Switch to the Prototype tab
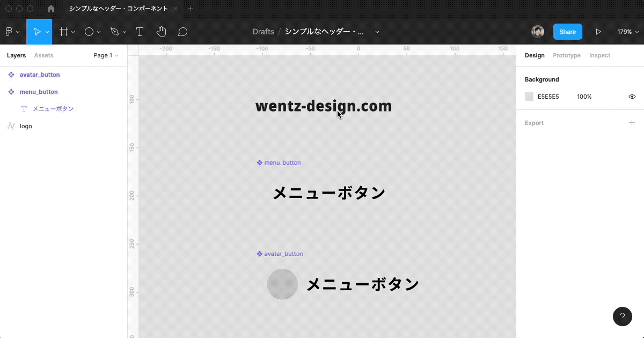Screen dimensions: 644x338 tap(567, 55)
